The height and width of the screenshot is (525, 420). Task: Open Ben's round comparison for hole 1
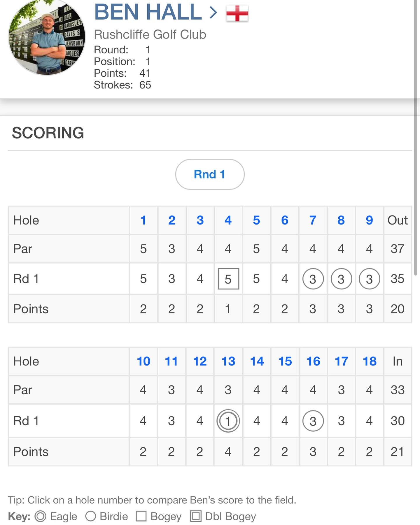point(143,220)
